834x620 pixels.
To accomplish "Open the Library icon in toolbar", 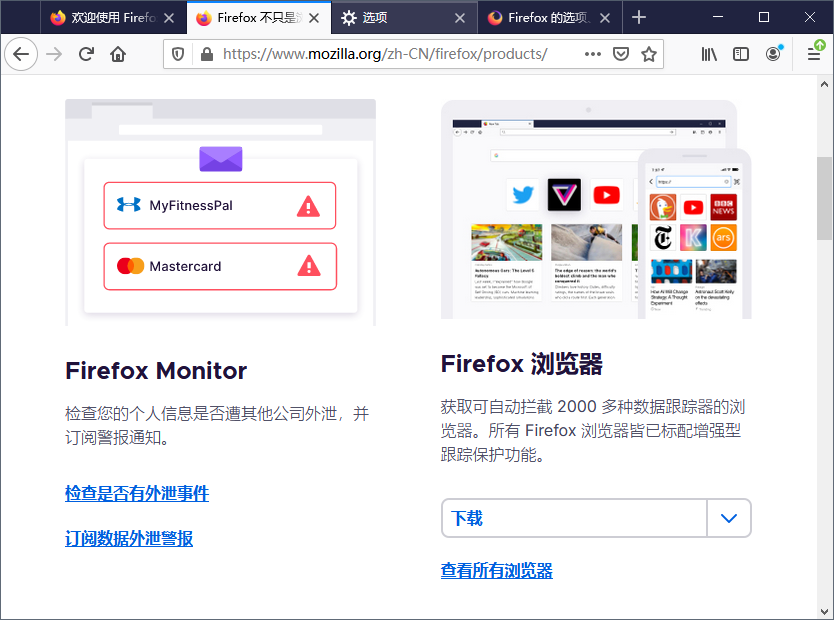I will click(x=709, y=54).
